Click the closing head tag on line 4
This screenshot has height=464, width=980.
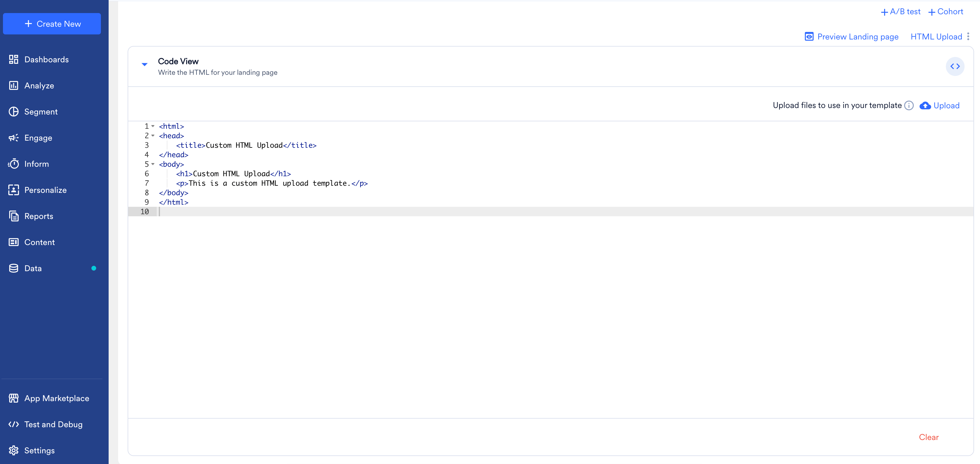pyautogui.click(x=174, y=155)
